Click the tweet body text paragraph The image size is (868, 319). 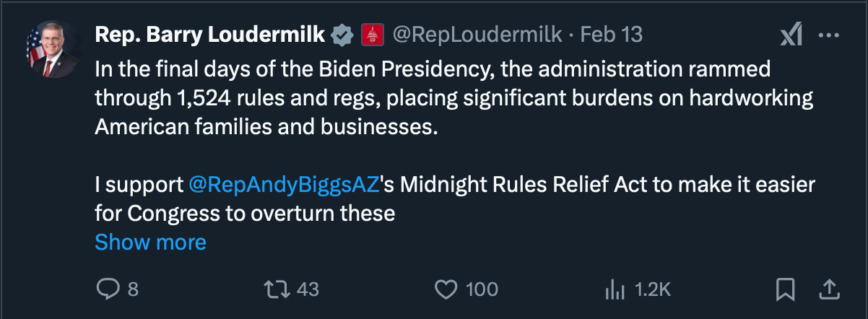coord(433,98)
